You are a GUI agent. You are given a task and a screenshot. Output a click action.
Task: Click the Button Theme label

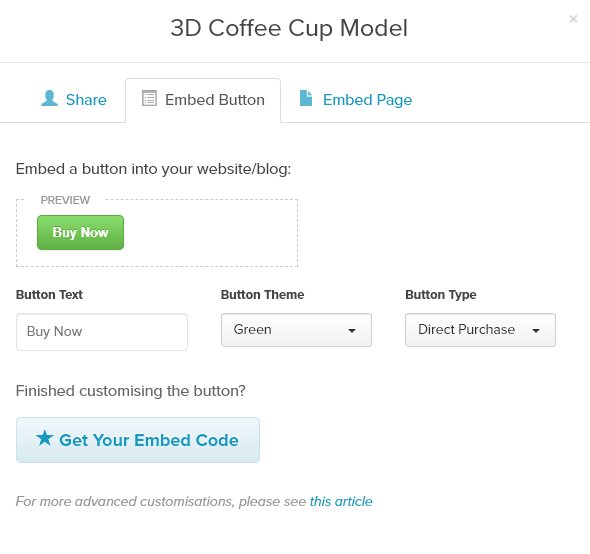pos(263,295)
